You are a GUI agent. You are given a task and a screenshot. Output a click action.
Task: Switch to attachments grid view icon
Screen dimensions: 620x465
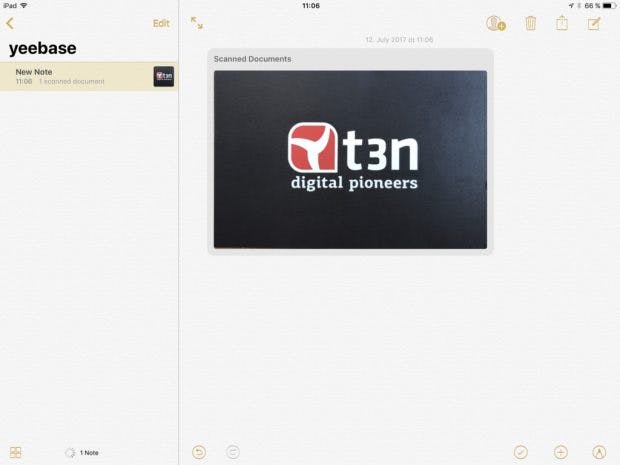coord(15,452)
